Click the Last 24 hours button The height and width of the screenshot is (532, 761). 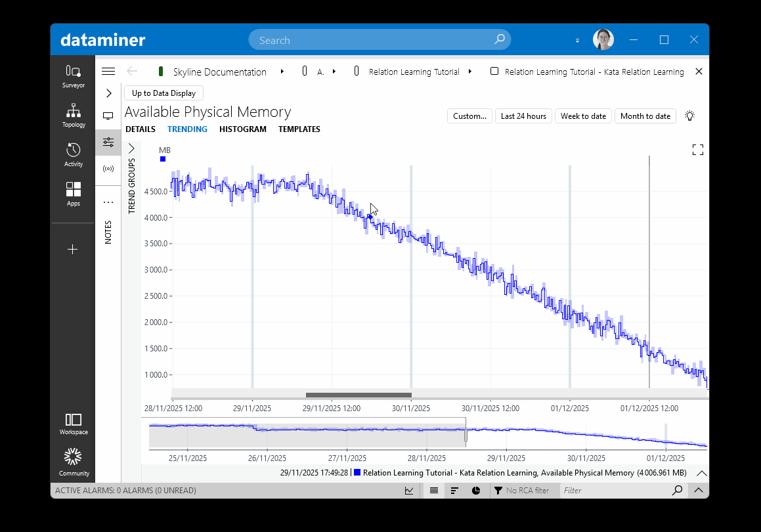click(523, 116)
